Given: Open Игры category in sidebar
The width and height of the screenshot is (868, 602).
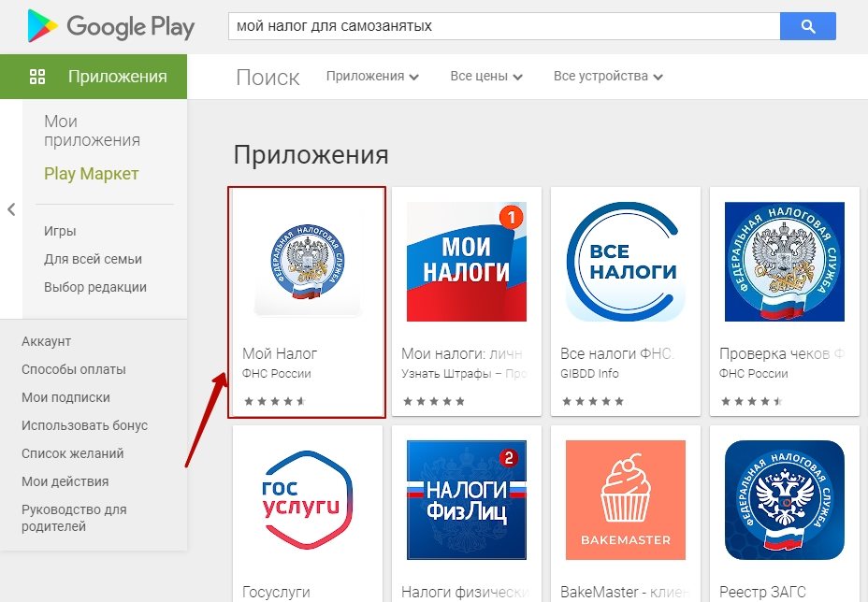Looking at the screenshot, I should point(60,231).
